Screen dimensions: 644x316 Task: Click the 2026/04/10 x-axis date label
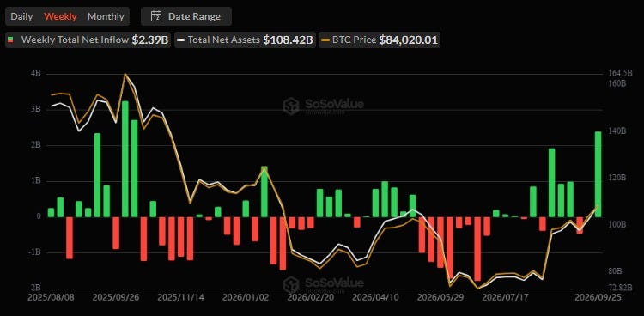pyautogui.click(x=375, y=297)
